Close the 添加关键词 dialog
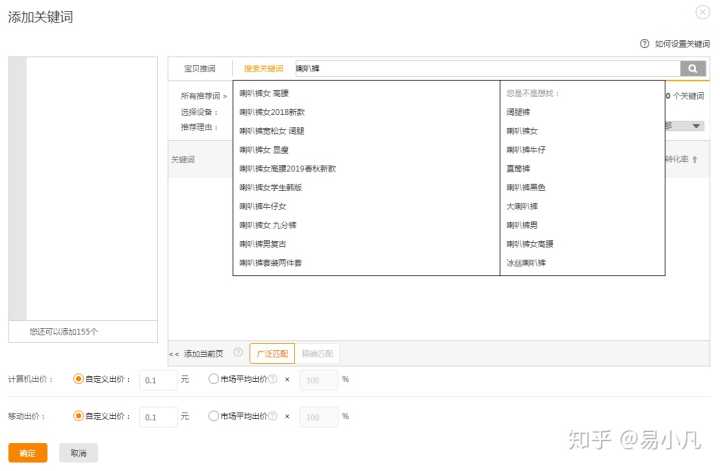Viewport: 720px width, 471px height. [x=702, y=11]
